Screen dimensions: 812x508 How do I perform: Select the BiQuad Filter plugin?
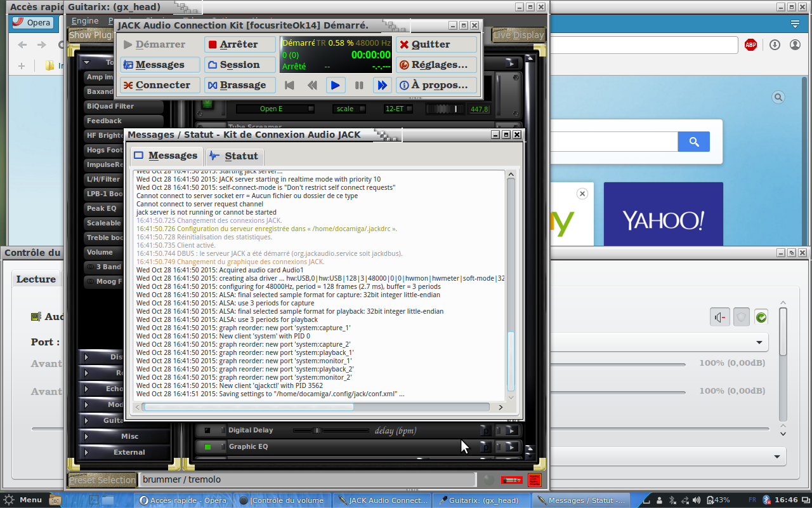123,106
